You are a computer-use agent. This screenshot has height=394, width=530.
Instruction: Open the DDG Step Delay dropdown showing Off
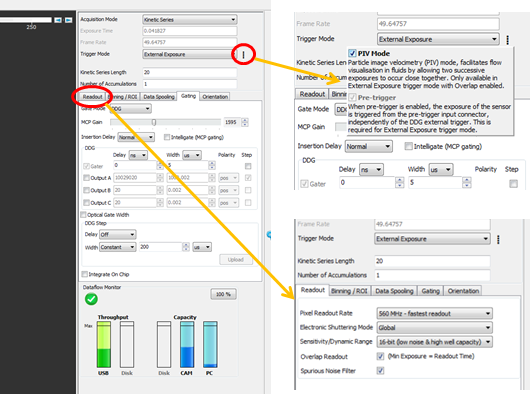tap(118, 235)
